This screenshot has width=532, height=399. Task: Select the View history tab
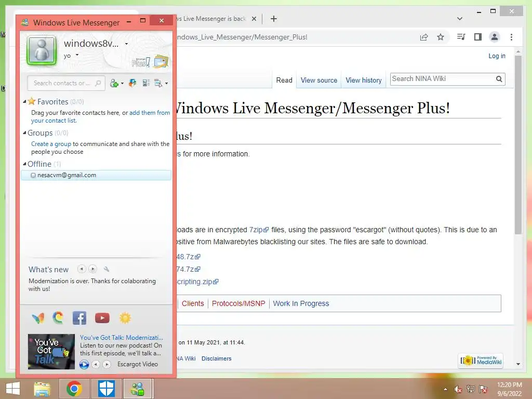pos(364,81)
